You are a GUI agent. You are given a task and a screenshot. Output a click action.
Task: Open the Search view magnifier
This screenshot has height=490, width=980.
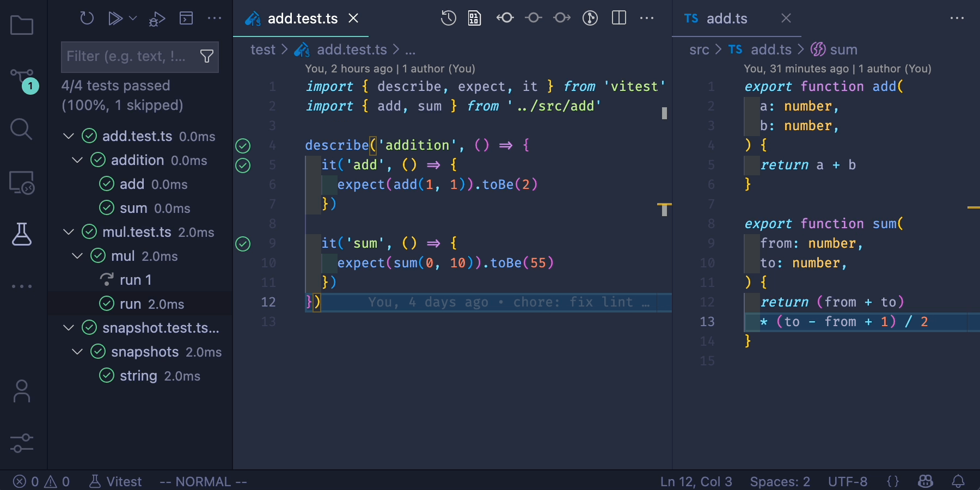click(x=22, y=129)
